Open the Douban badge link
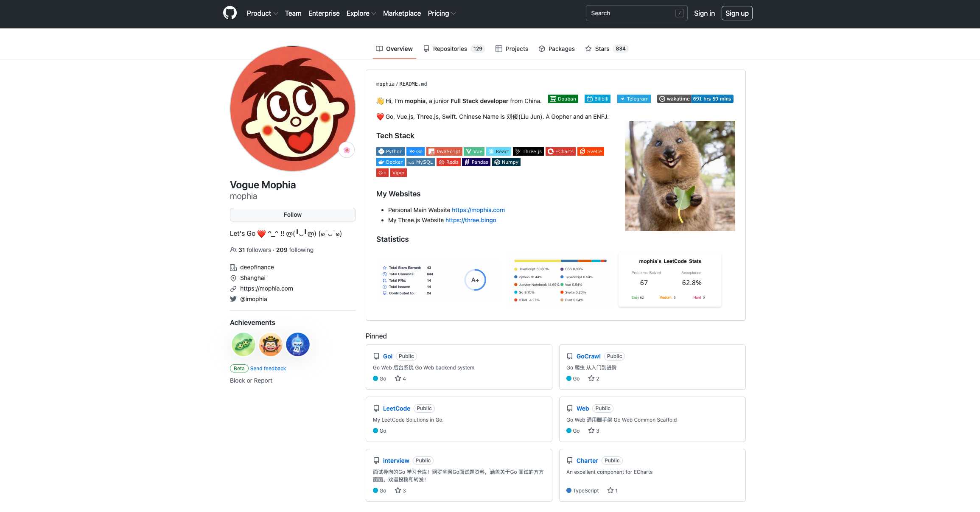The height and width of the screenshot is (512, 980). click(563, 99)
